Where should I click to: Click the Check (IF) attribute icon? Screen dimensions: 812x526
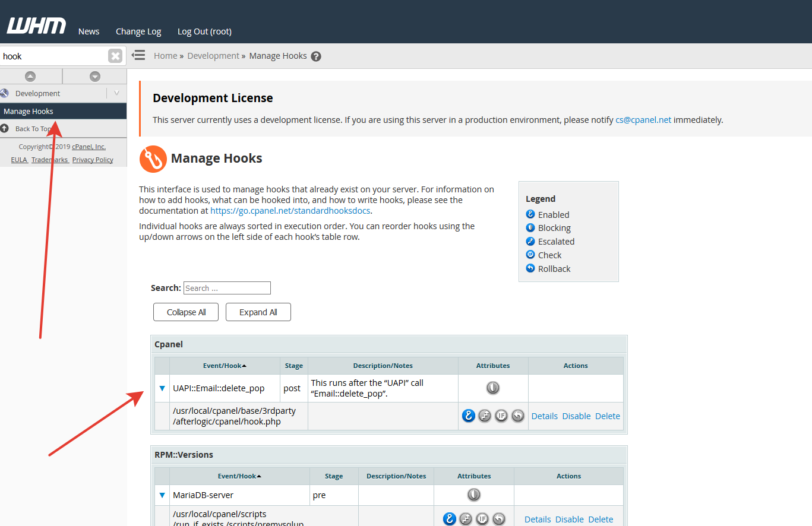point(501,416)
